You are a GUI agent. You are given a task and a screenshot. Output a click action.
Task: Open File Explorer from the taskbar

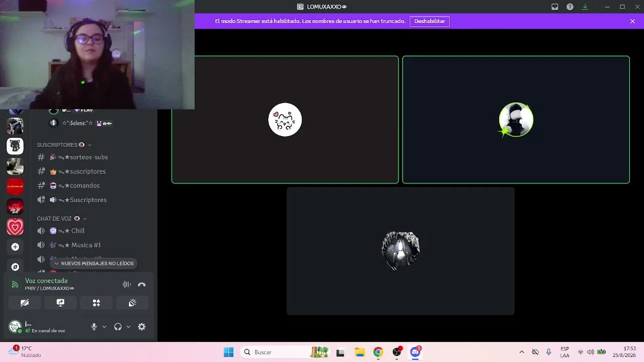pyautogui.click(x=359, y=352)
